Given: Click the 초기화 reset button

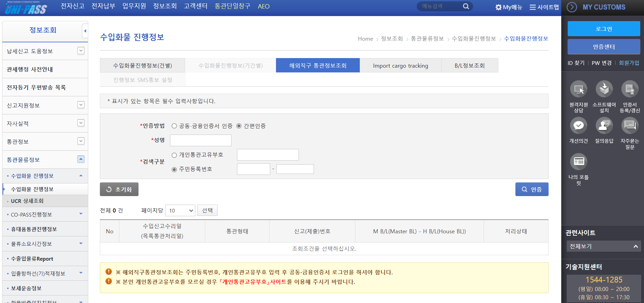Looking at the screenshot, I should click(119, 189).
